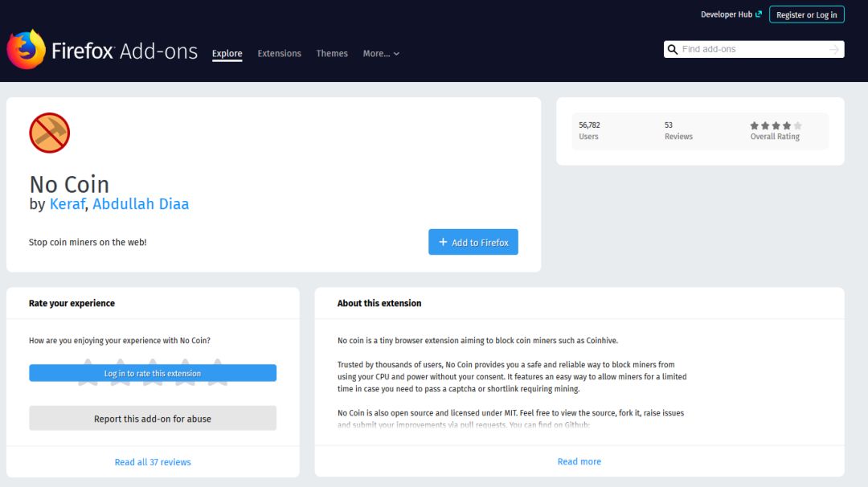868x487 pixels.
Task: Open author Abdullah Diaa's profile
Action: click(141, 203)
